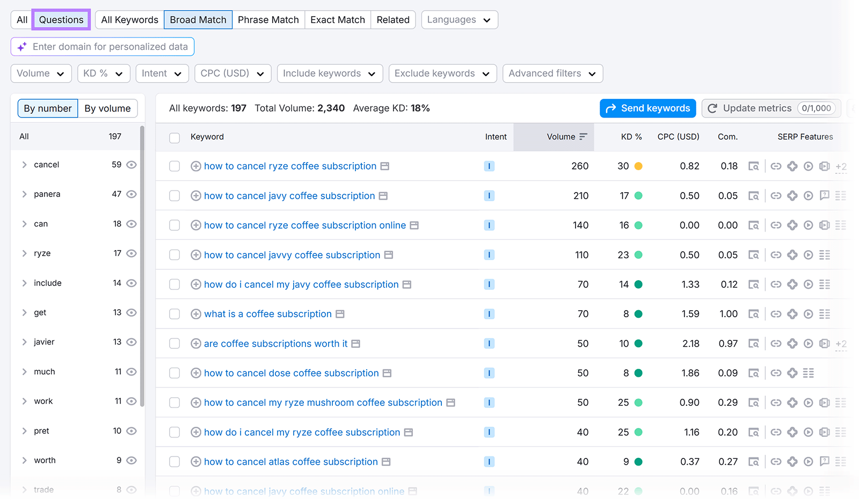The width and height of the screenshot is (859, 504).
Task: Toggle eye icon for the 'worth' group
Action: pyautogui.click(x=132, y=461)
